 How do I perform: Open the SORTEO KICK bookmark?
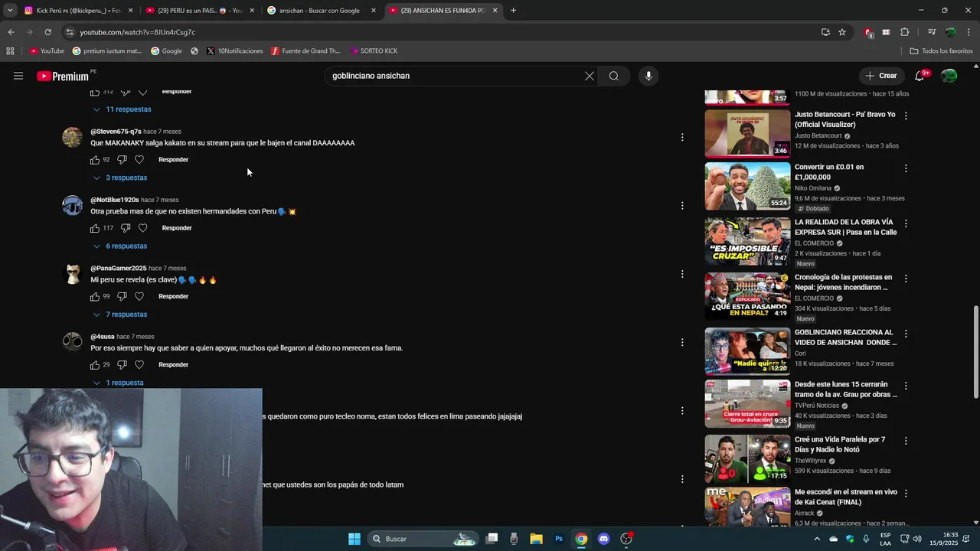pos(374,51)
